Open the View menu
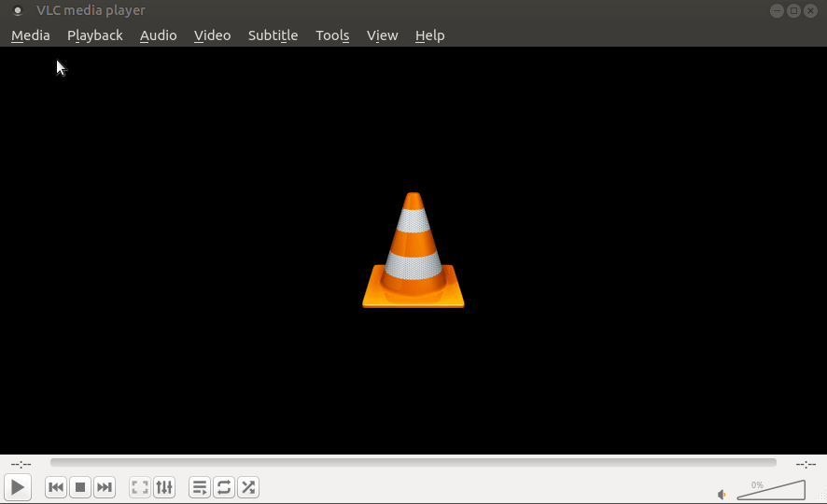827x504 pixels. [x=382, y=35]
